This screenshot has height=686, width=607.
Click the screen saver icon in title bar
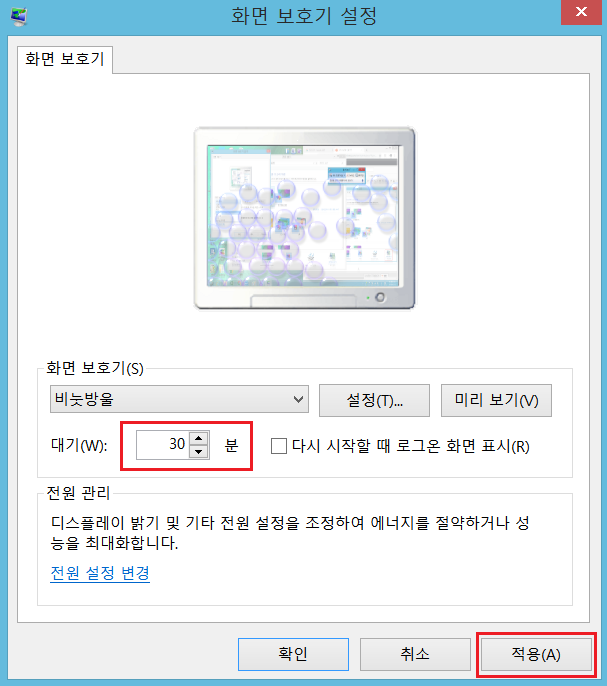[18, 17]
